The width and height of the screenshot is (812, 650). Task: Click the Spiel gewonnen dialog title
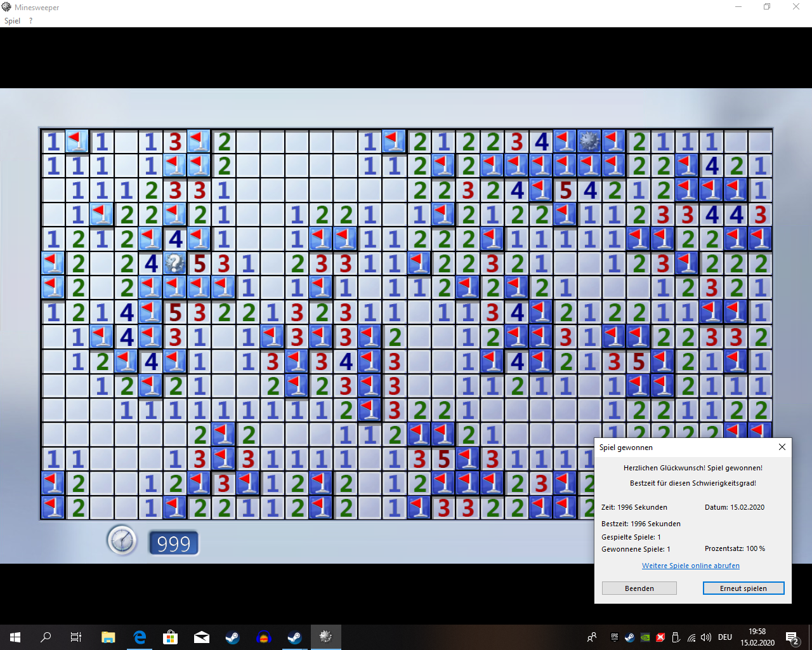coord(626,448)
